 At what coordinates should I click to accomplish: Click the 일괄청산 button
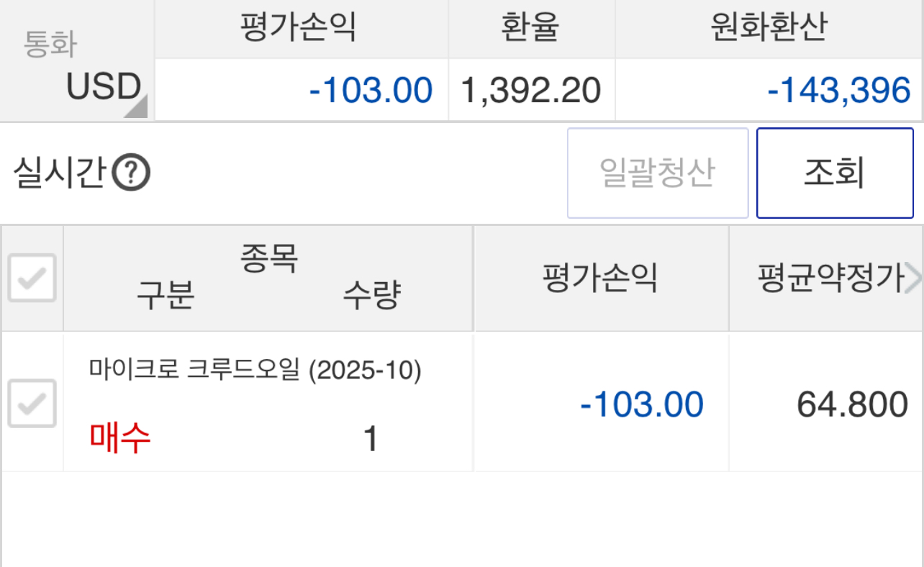pos(658,173)
